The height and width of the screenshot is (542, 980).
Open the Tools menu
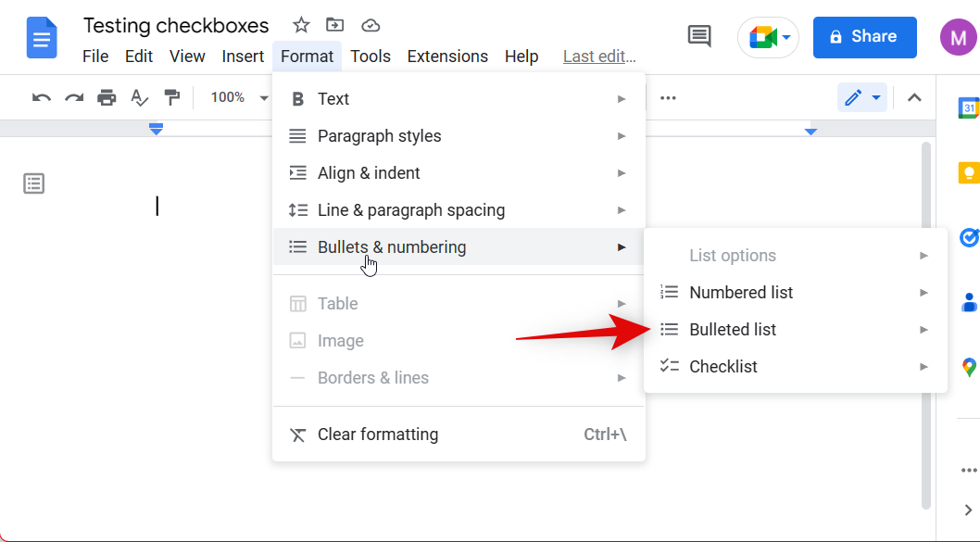click(371, 56)
